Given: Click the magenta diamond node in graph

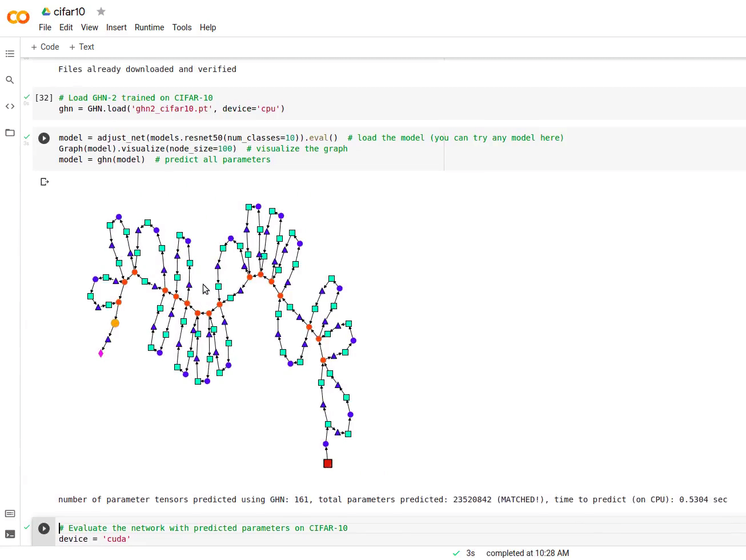Looking at the screenshot, I should 101,354.
